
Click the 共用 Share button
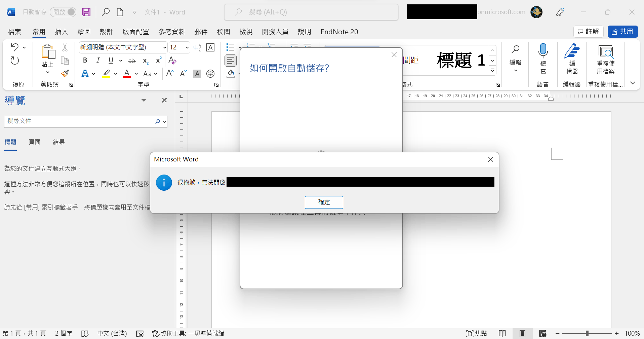pos(622,32)
